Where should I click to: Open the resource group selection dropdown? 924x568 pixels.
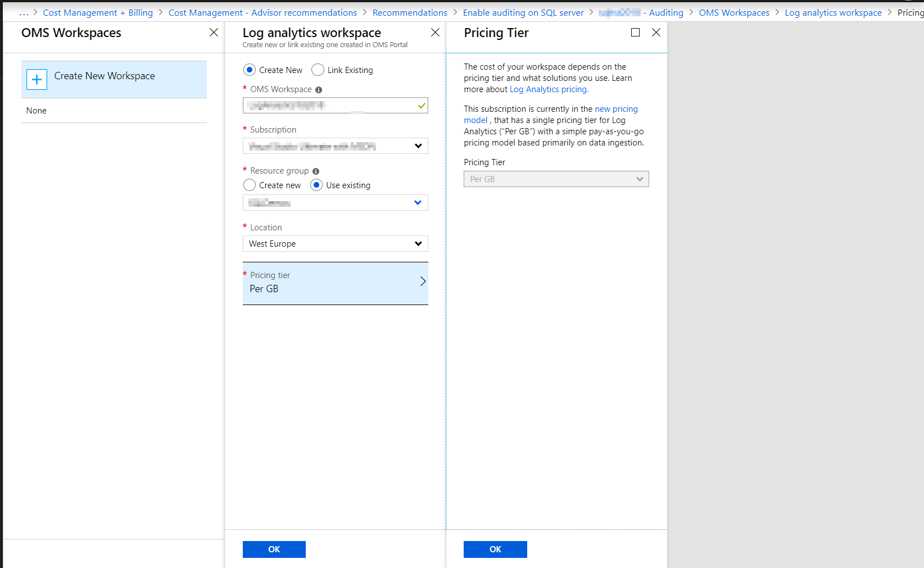coord(336,203)
